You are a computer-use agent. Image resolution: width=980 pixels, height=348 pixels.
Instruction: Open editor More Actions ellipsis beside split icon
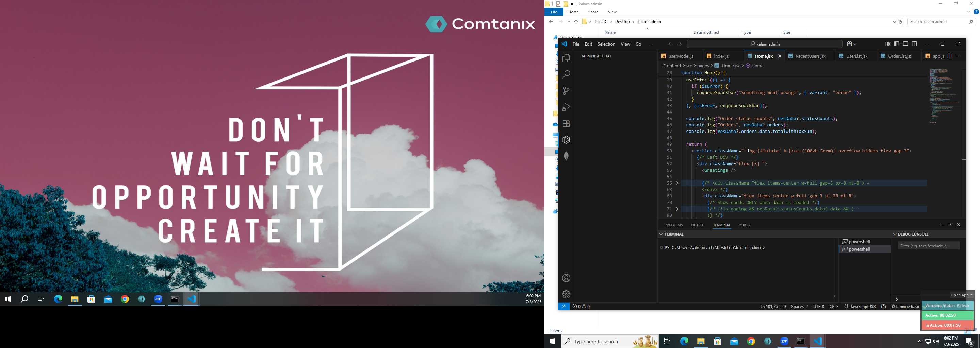[958, 56]
